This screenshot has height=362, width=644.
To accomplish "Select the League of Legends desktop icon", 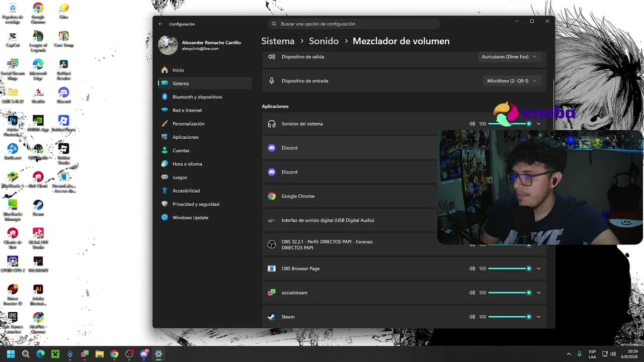I will coord(38,42).
